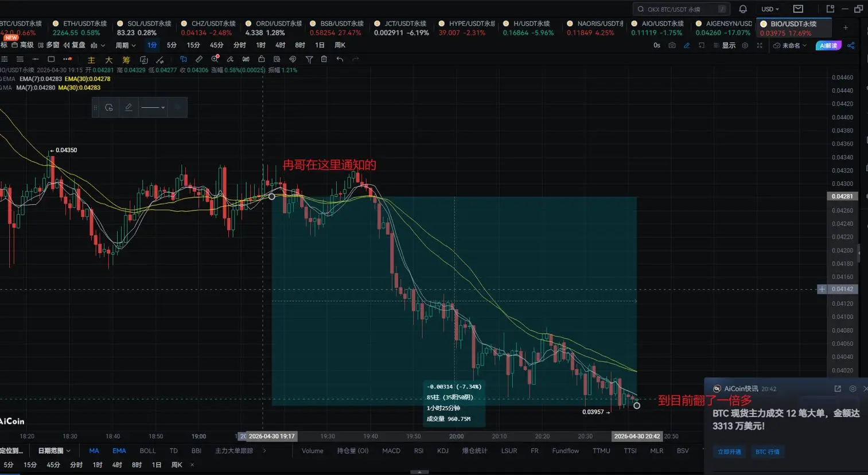The height and width of the screenshot is (475, 868).
Task: Open the 复盘 replay mode
Action: tap(74, 45)
